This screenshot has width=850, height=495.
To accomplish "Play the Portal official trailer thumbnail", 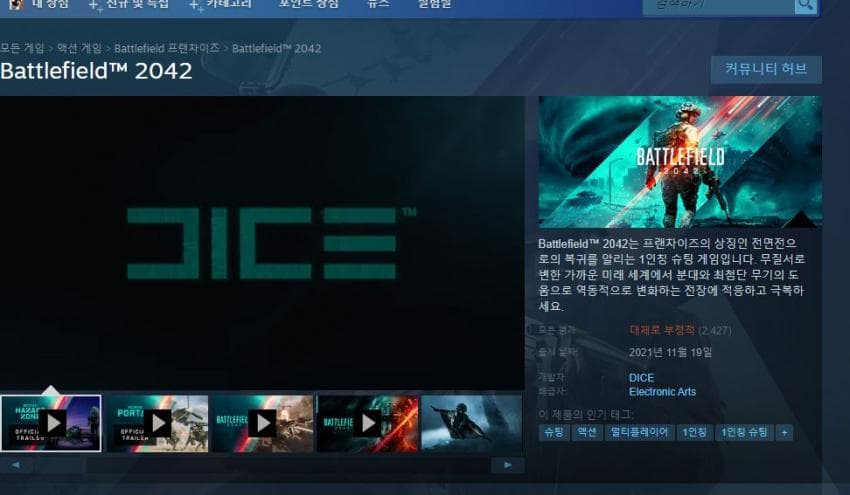I will pyautogui.click(x=157, y=423).
